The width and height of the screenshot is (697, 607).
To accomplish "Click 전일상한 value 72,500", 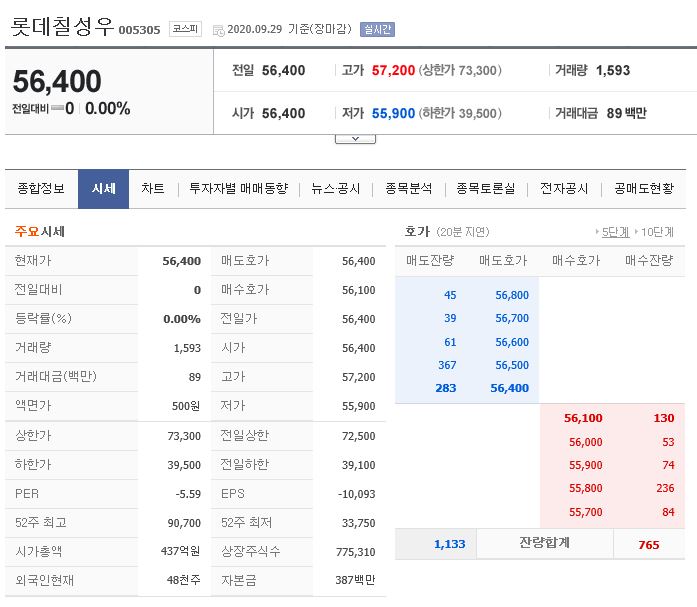I will (x=359, y=436).
